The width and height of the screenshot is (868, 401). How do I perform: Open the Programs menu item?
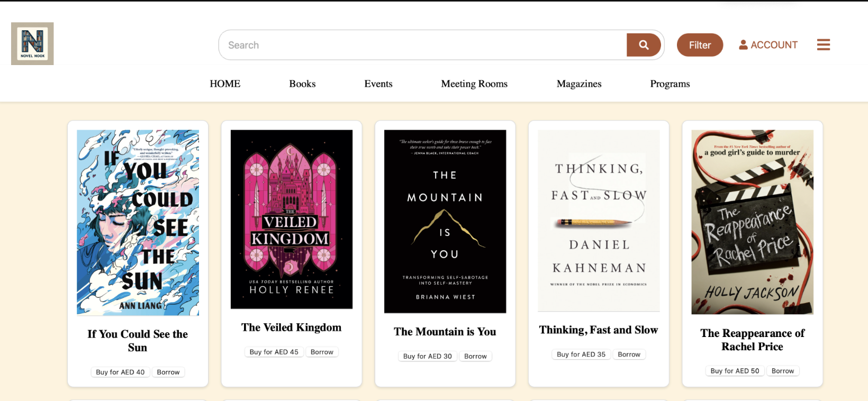click(x=670, y=84)
